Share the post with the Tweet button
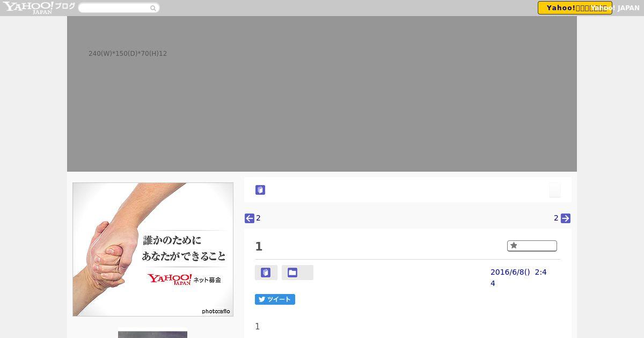The image size is (644, 338). [275, 299]
